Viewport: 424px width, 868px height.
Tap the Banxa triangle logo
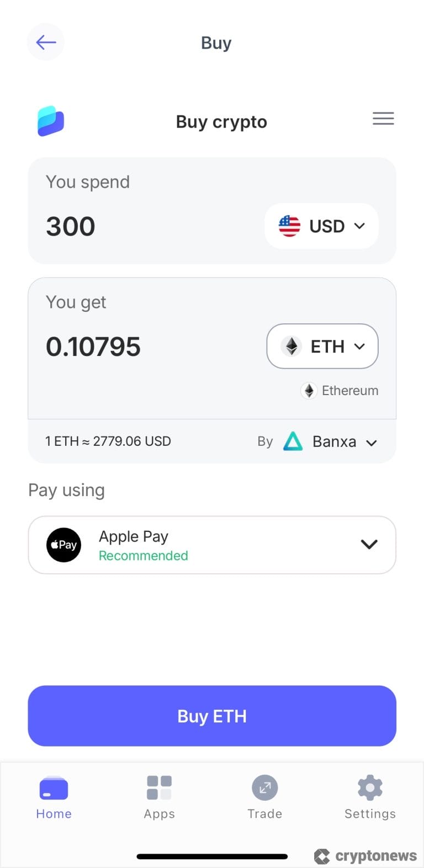click(x=293, y=441)
